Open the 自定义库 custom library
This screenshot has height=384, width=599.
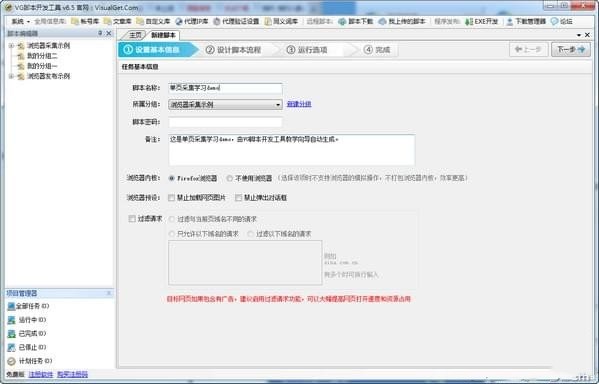154,22
